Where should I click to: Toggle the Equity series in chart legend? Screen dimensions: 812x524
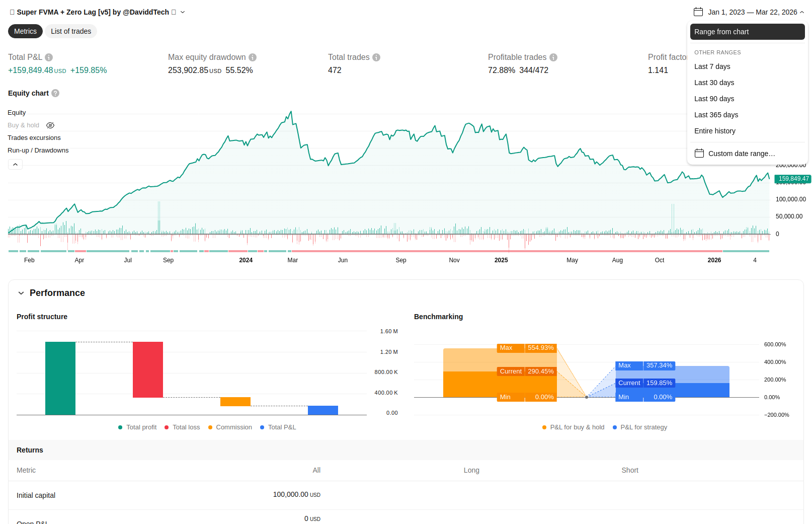(17, 113)
